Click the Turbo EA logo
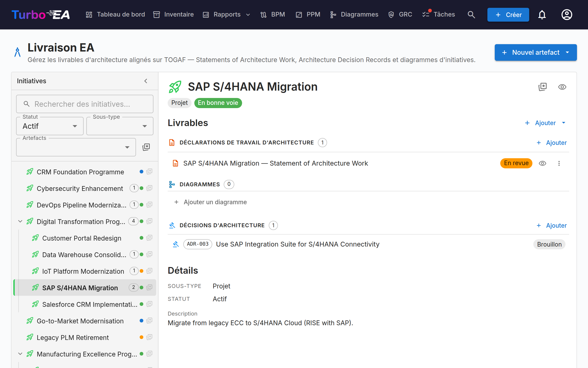Image resolution: width=588 pixels, height=368 pixels. tap(41, 14)
